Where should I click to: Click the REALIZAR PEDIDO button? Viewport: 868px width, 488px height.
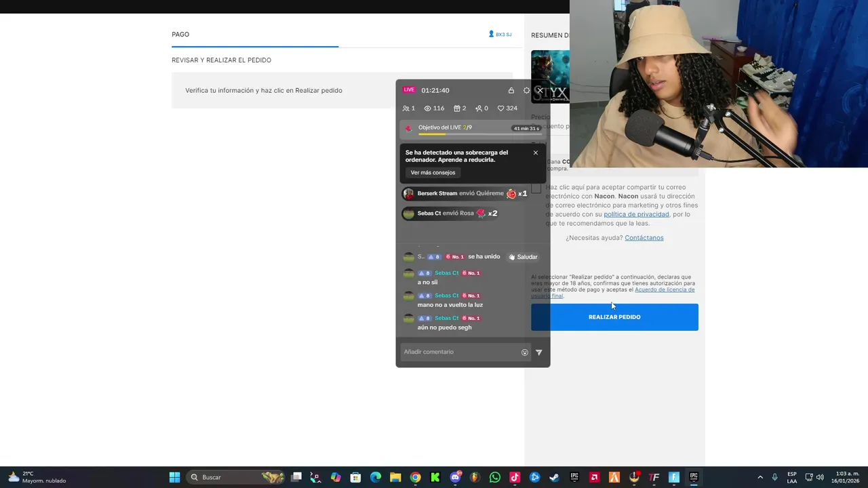click(x=614, y=317)
